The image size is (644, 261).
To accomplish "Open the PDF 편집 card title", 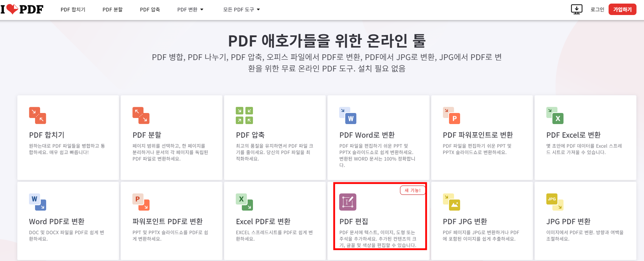I will point(354,221).
